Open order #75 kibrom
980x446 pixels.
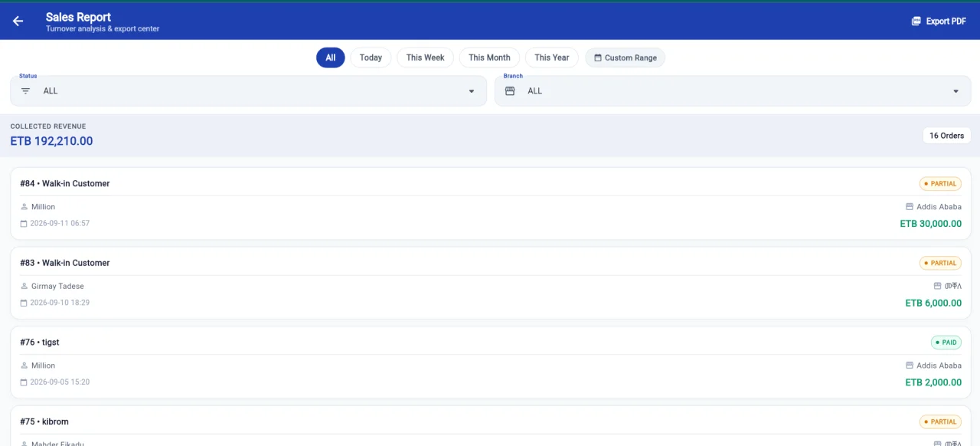point(491,426)
